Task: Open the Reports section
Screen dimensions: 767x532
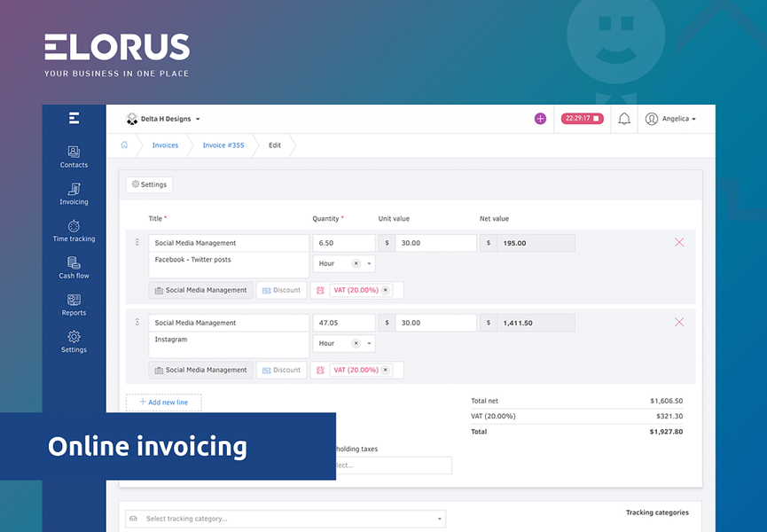Action: [74, 306]
